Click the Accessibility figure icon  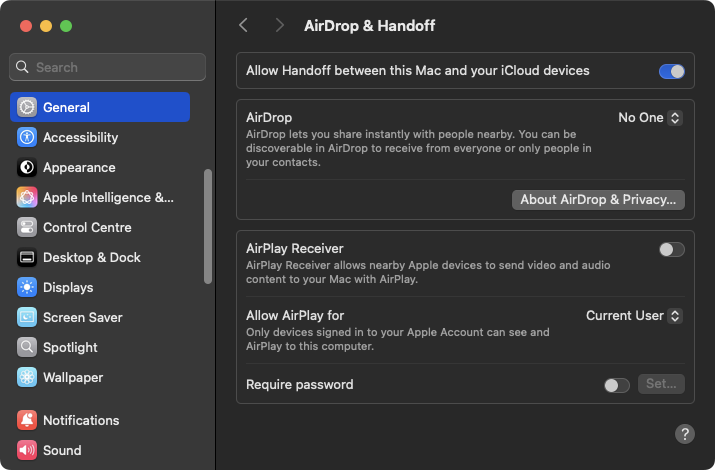[27, 137]
